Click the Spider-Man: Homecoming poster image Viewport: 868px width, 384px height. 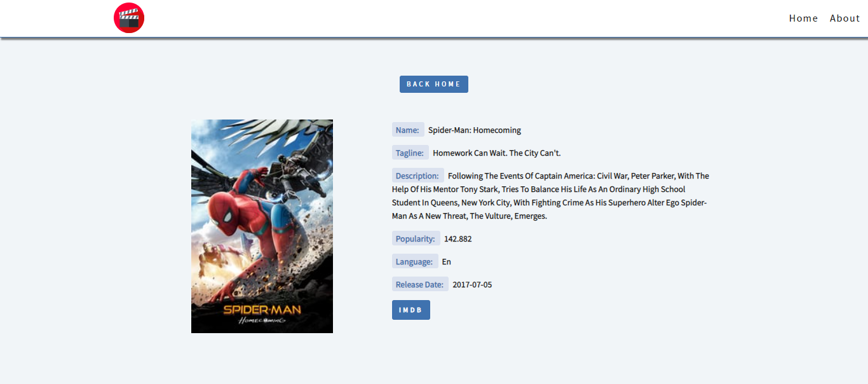262,226
